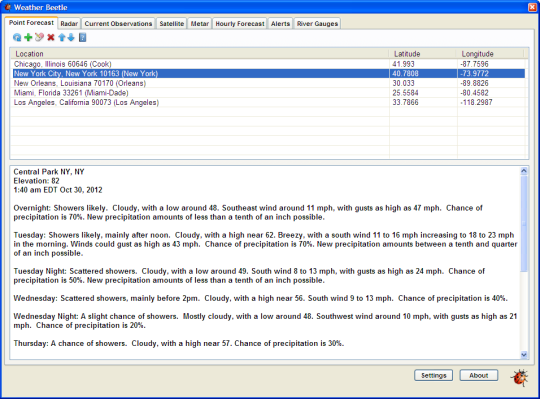Open the Metar tab
Image resolution: width=540 pixels, height=399 pixels.
coord(200,24)
